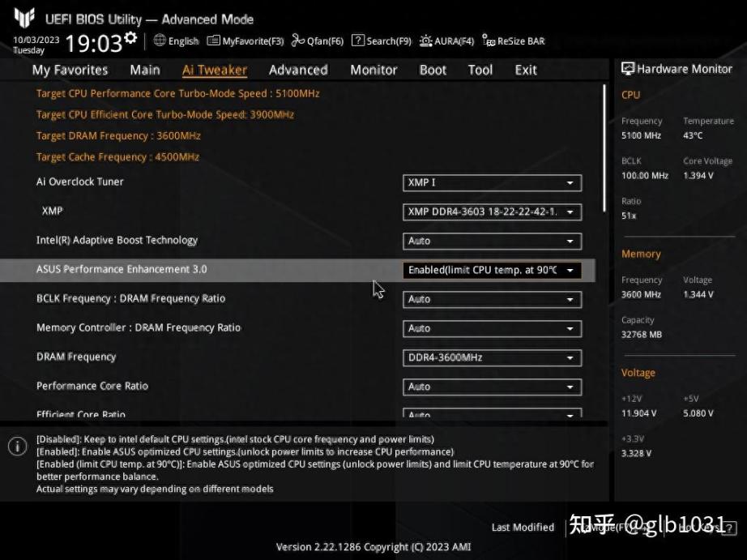
Task: Open time settings gear icon
Action: 130,37
